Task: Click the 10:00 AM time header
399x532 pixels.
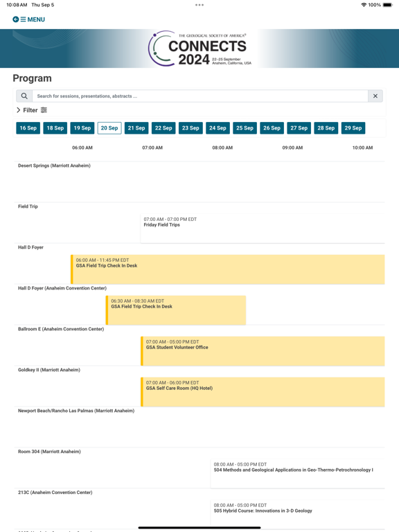Action: click(363, 148)
